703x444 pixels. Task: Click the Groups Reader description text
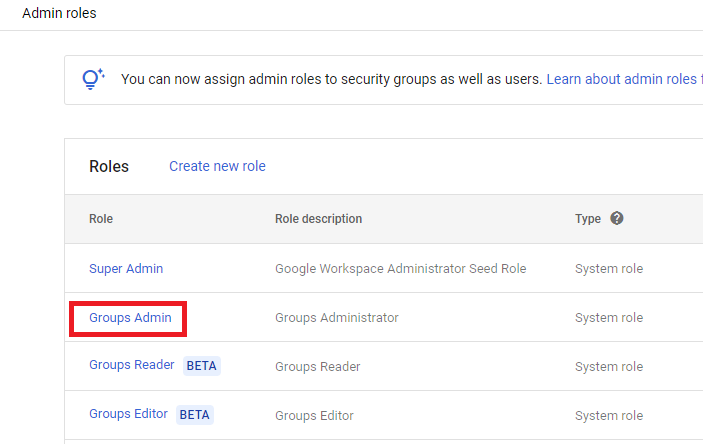pyautogui.click(x=317, y=367)
